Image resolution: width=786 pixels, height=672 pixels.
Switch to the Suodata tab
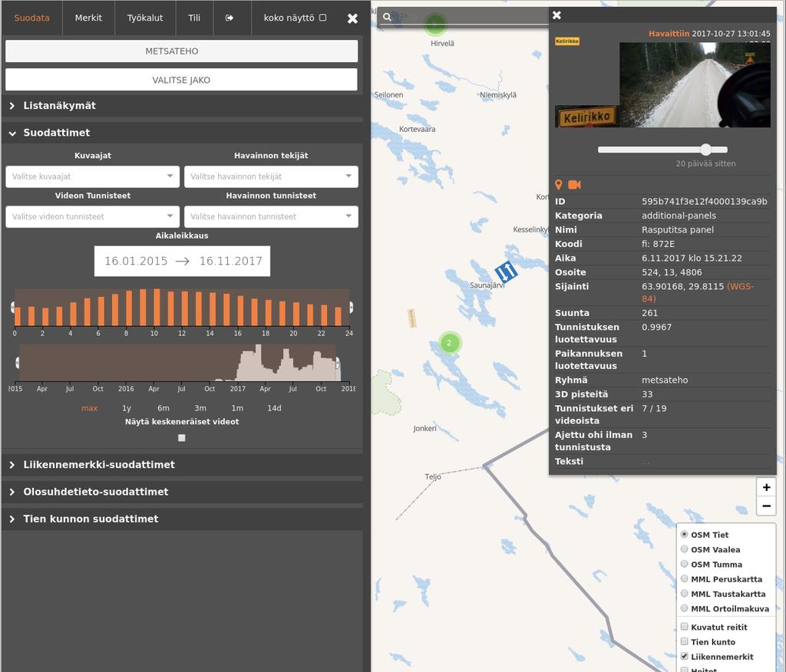pyautogui.click(x=31, y=18)
